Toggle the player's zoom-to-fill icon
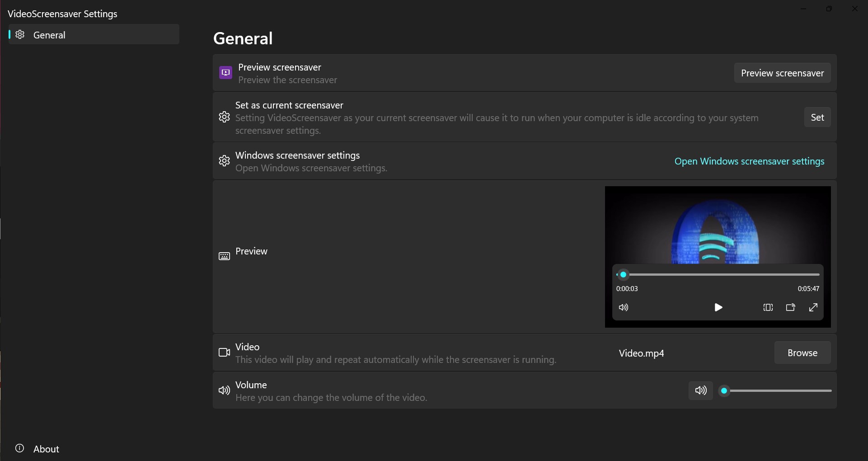Image resolution: width=868 pixels, height=461 pixels. [x=768, y=307]
